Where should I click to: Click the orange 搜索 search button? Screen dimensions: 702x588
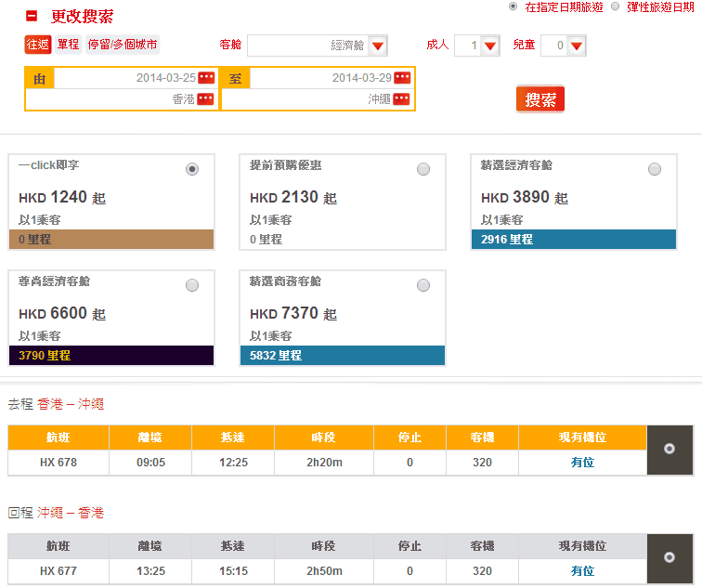coord(539,99)
